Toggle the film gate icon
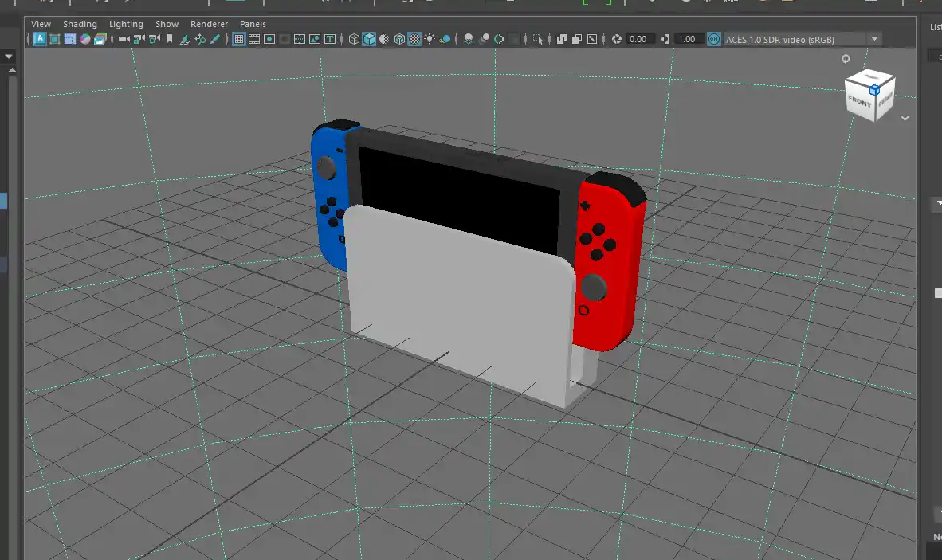 pos(254,39)
